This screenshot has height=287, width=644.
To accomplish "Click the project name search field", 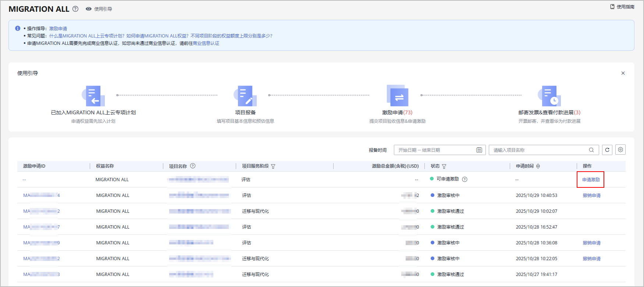I will [539, 150].
